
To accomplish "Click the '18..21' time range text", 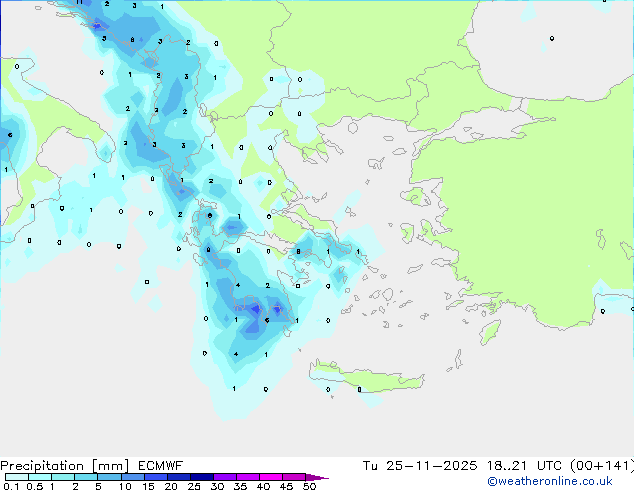I will pos(507,466).
